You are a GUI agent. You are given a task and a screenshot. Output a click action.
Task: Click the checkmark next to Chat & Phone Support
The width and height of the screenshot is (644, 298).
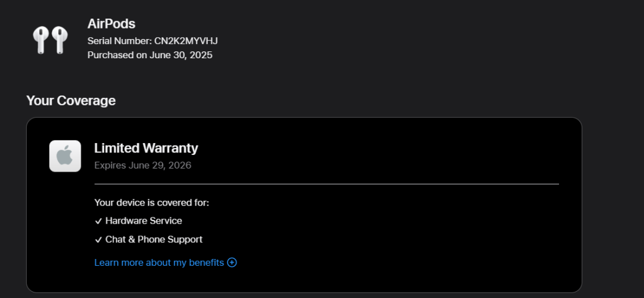99,240
